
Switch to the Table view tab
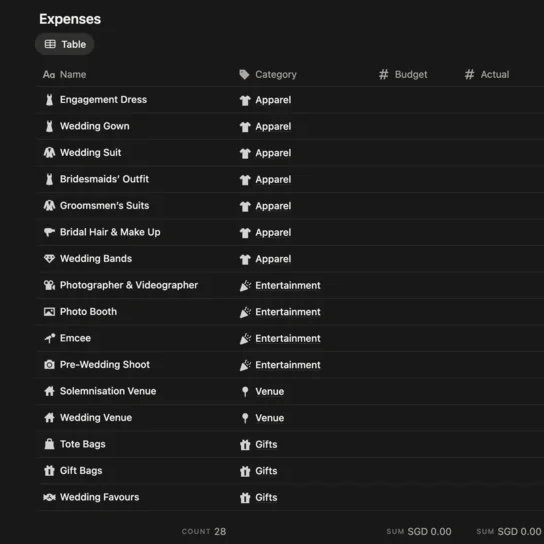click(65, 44)
